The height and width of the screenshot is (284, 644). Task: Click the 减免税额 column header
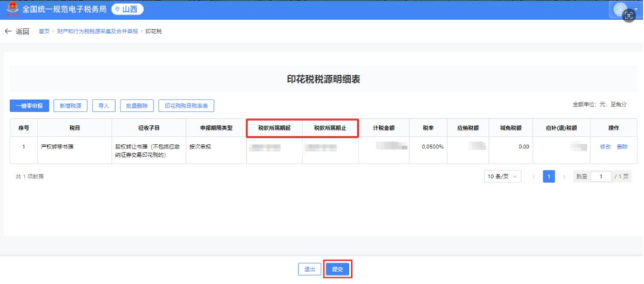click(x=511, y=128)
